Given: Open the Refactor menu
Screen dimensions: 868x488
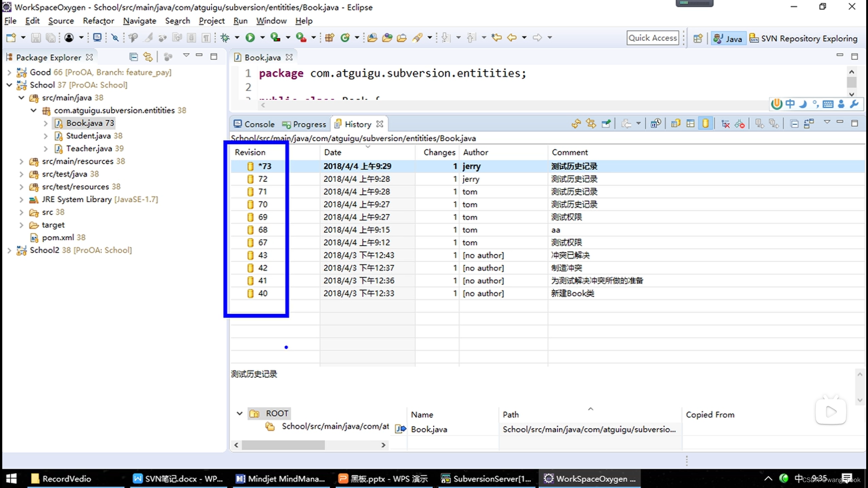Looking at the screenshot, I should (x=98, y=21).
